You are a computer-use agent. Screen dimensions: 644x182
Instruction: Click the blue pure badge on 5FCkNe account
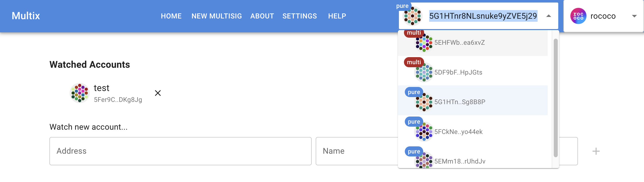414,122
